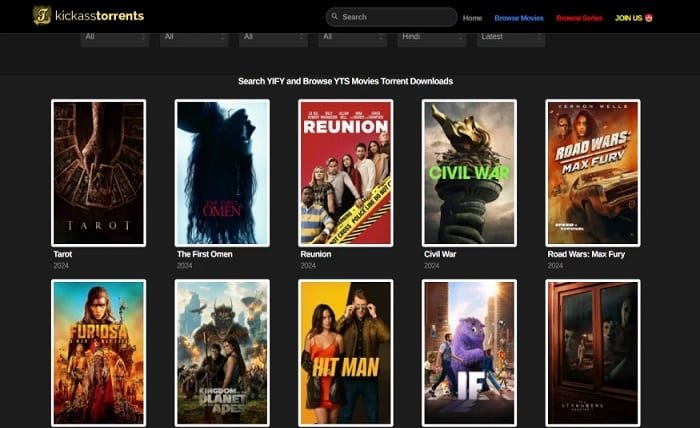The height and width of the screenshot is (428, 700).
Task: Open The Strangers movie poster
Action: (593, 353)
